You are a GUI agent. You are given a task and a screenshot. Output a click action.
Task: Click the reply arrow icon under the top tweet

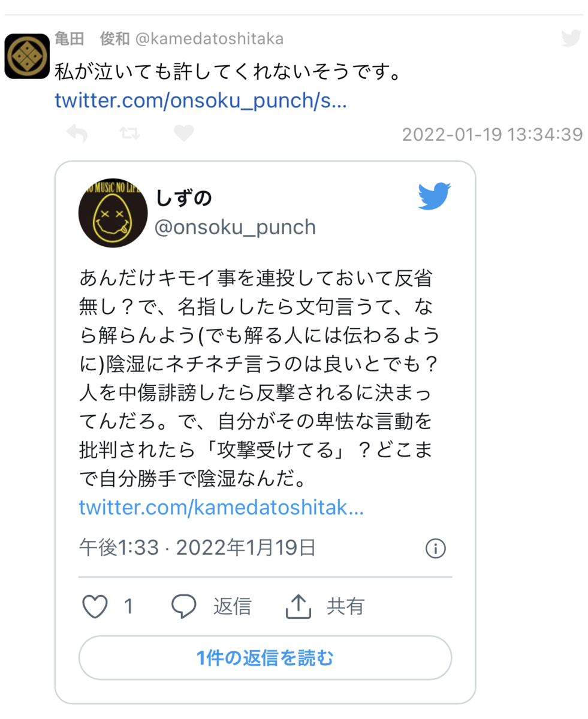pos(77,133)
